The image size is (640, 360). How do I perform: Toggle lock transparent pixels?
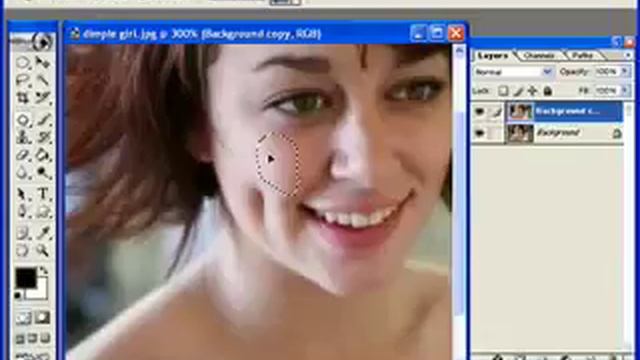504,91
